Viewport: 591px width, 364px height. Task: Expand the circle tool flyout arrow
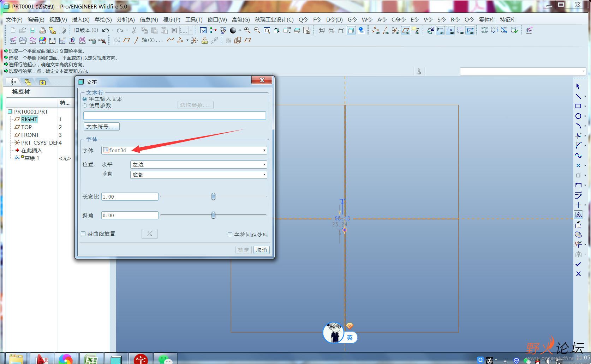pos(585,116)
